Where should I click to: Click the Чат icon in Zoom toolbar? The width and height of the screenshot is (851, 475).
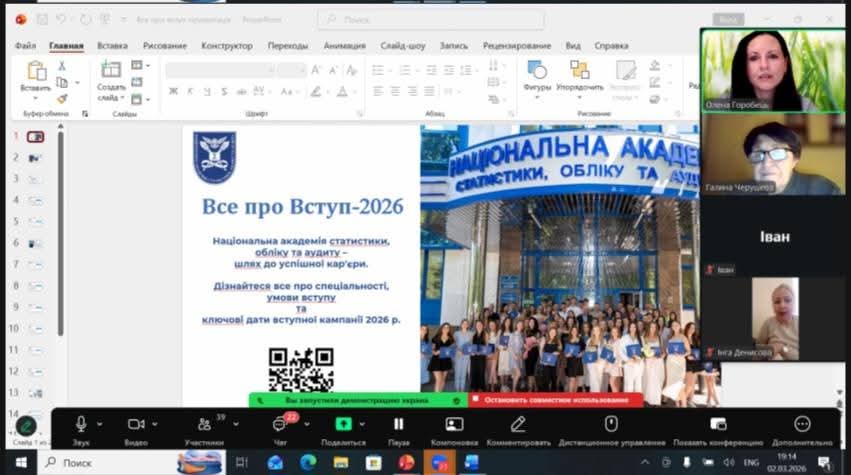point(280,425)
